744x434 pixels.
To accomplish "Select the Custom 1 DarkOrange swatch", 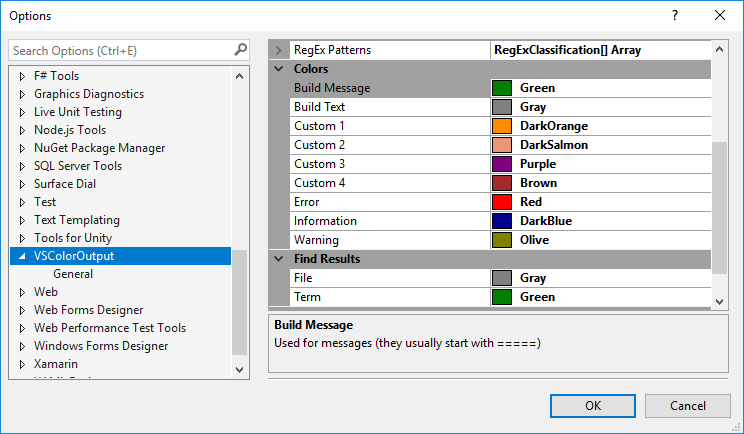I will (503, 126).
